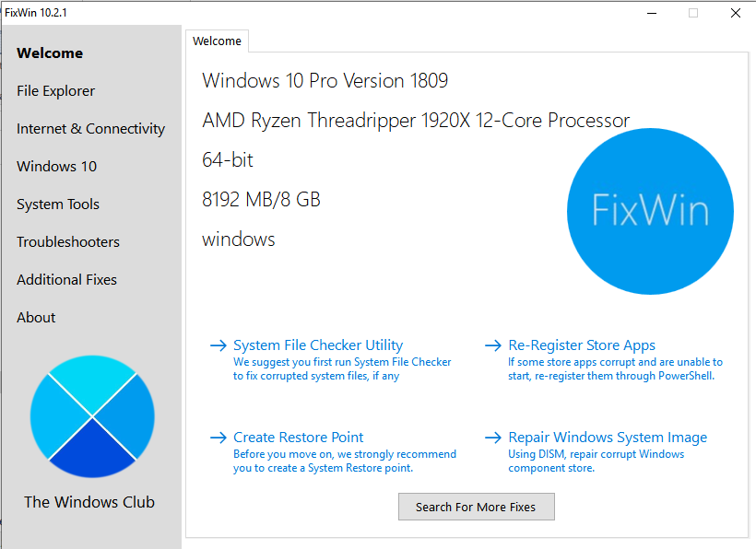Screen dimensions: 756x549
Task: Click the Re-Register Store Apps link
Action: pyautogui.click(x=582, y=345)
